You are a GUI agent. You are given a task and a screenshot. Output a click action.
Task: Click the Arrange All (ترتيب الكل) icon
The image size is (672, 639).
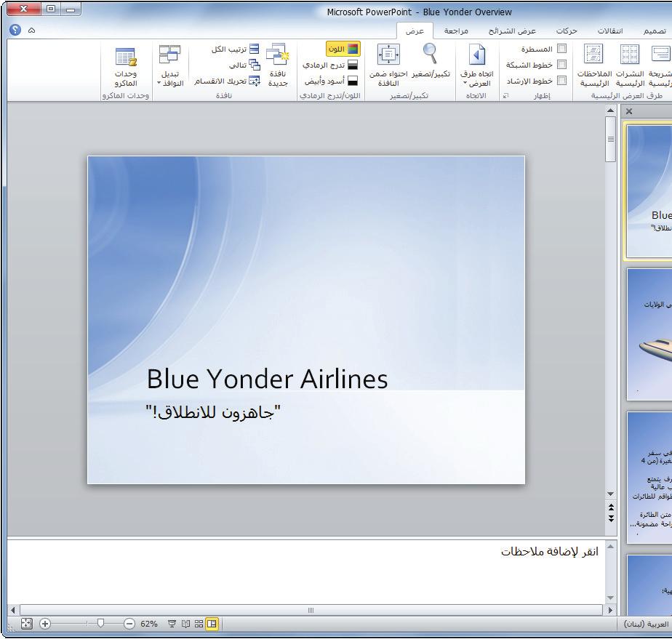point(254,49)
